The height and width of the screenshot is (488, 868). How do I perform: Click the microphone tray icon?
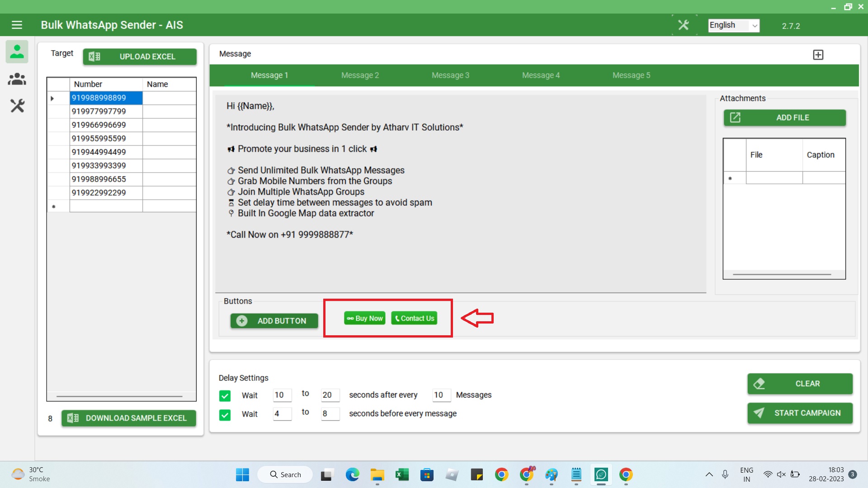(x=725, y=474)
